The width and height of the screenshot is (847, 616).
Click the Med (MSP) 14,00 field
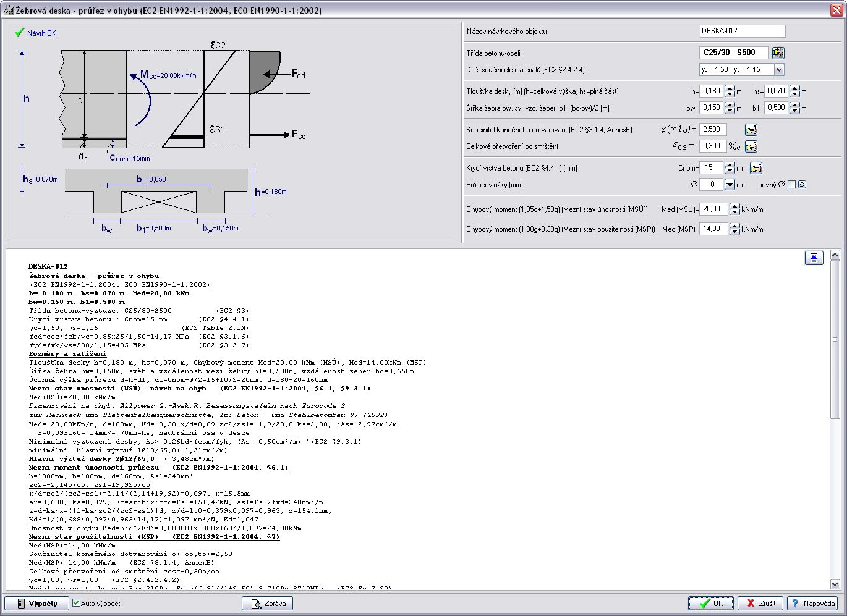[x=714, y=229]
